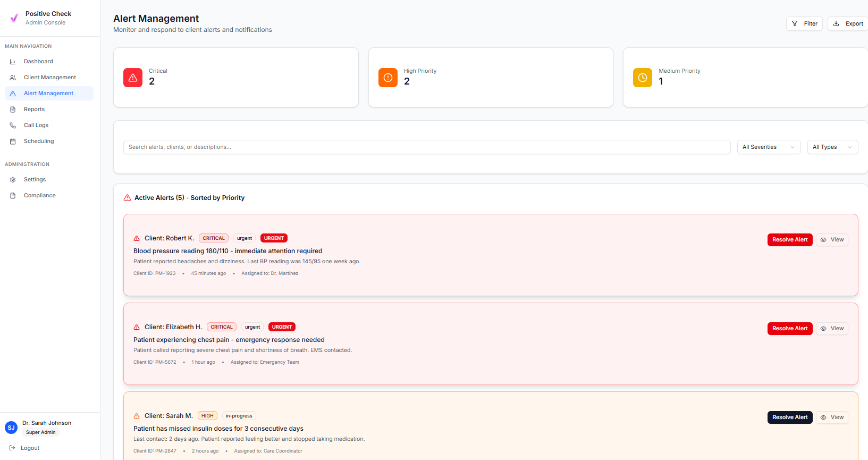Click the Call Logs phone icon

tap(13, 126)
